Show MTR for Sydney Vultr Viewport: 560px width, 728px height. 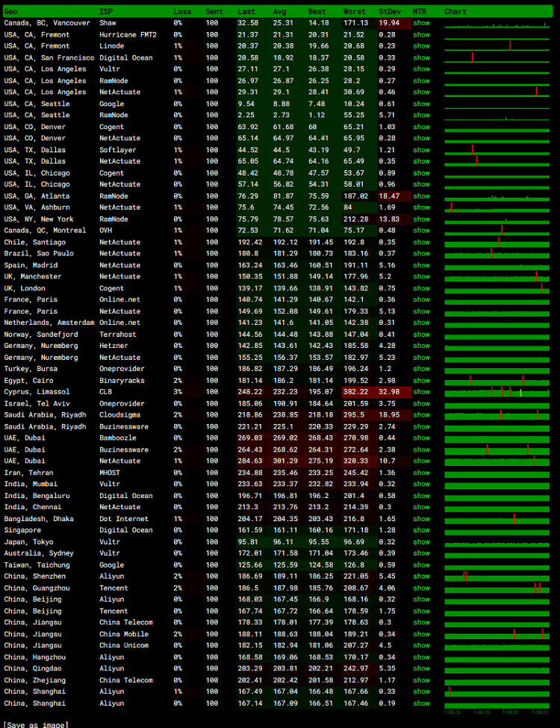tap(421, 553)
